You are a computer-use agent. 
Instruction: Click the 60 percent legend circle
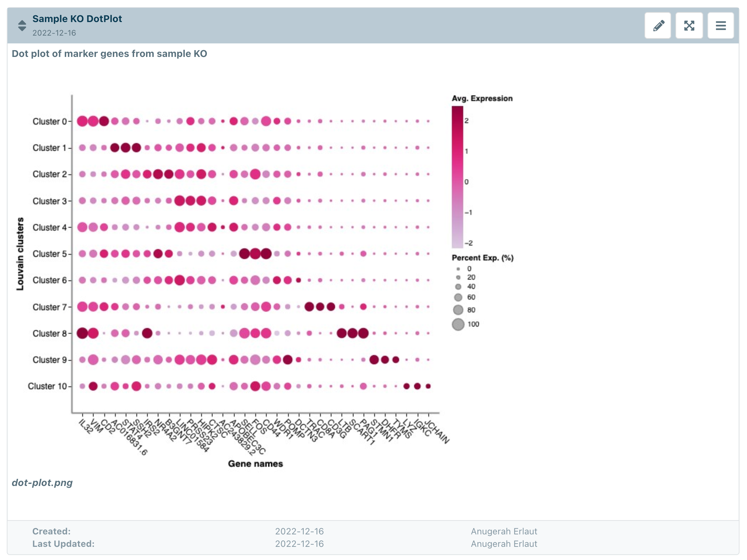tap(458, 297)
